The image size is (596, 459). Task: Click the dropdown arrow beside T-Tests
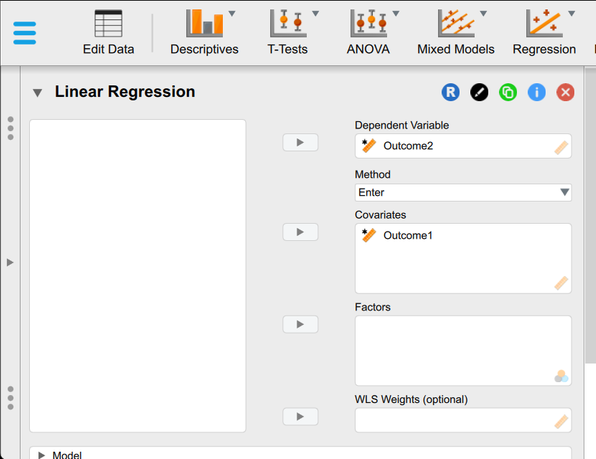click(x=315, y=14)
